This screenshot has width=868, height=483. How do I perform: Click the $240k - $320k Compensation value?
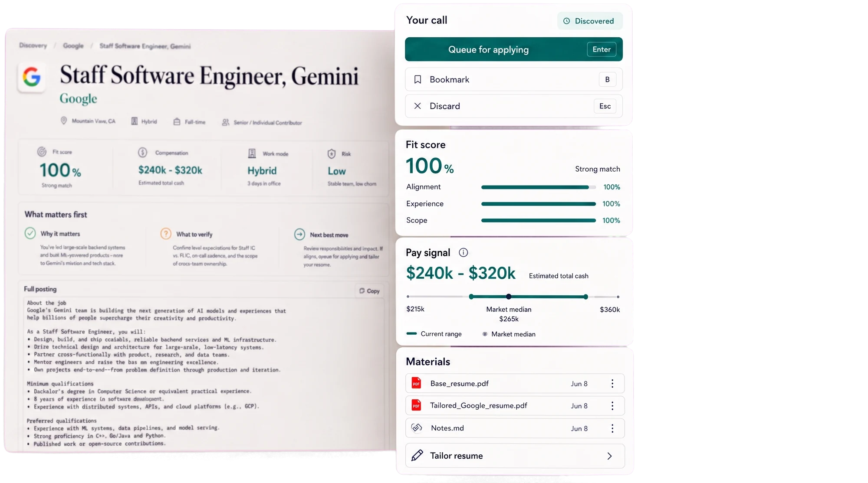(170, 170)
